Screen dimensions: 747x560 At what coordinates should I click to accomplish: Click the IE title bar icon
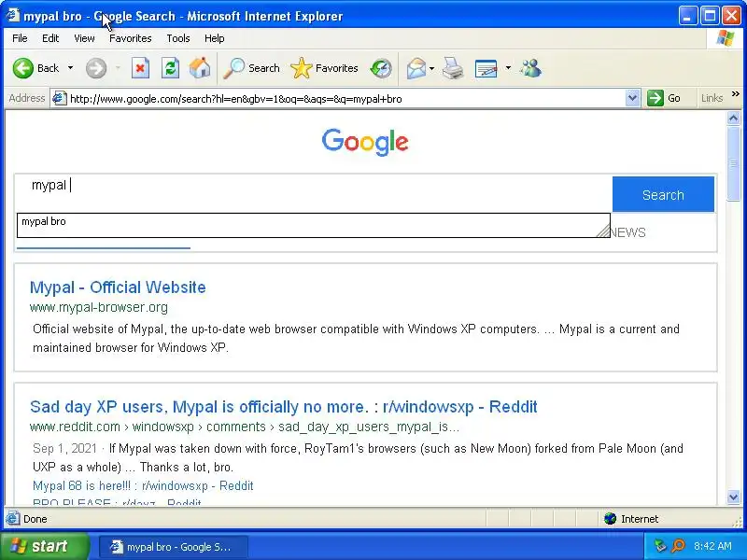coord(13,15)
